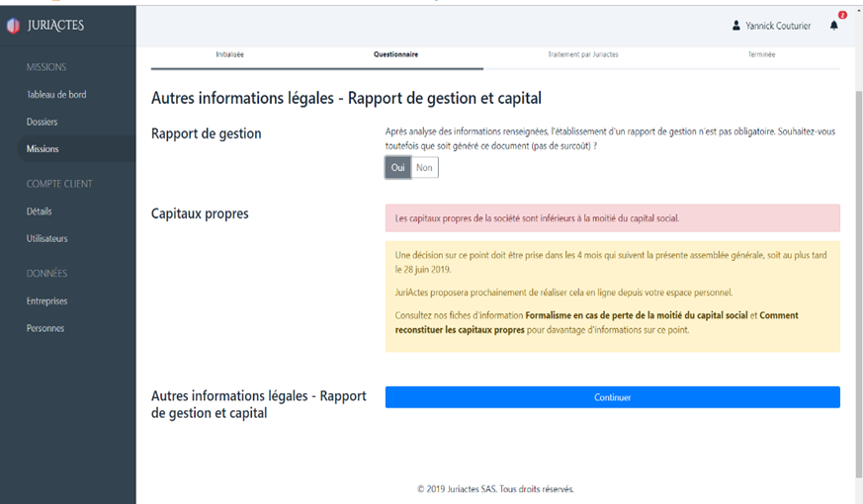The width and height of the screenshot is (863, 504).
Task: Switch to the Questionnaire step tab
Action: click(x=395, y=54)
